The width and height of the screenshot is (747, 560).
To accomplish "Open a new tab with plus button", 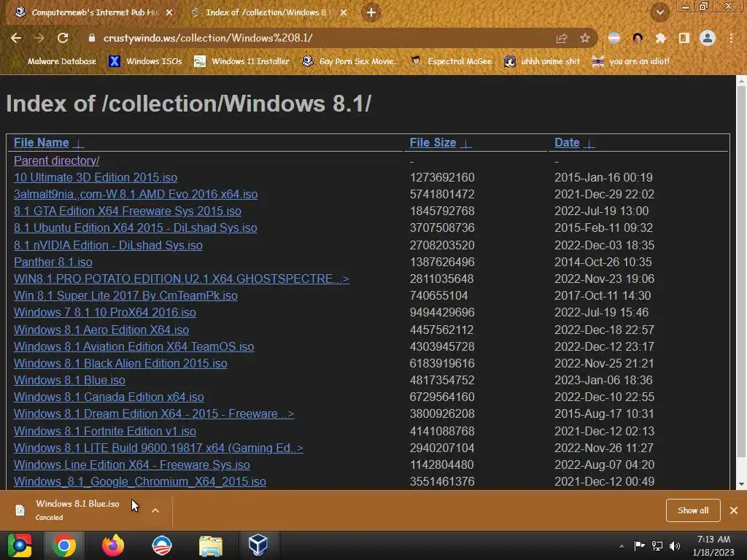I will 371,12.
